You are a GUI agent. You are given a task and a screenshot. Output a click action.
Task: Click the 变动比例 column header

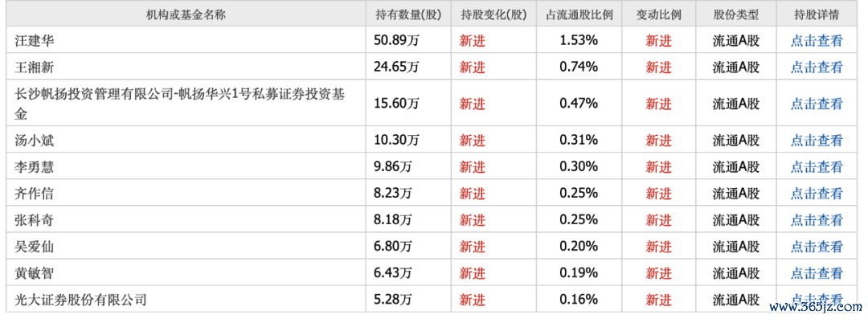point(658,15)
